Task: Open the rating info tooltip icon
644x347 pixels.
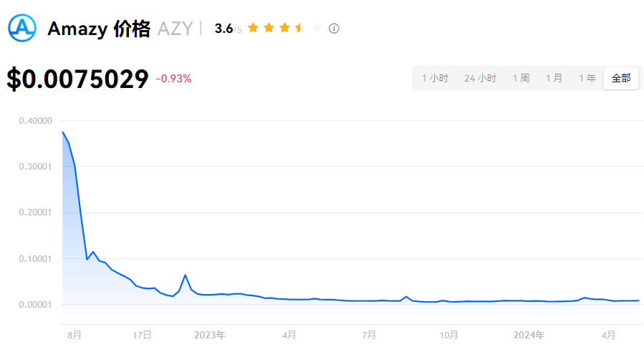Action: coord(334,29)
